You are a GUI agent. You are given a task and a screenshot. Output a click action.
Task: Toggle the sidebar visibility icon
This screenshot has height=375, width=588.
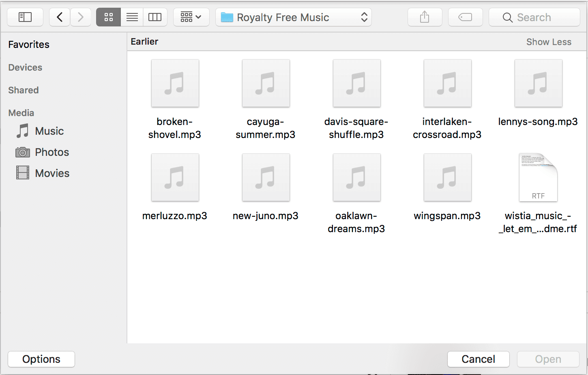point(25,17)
